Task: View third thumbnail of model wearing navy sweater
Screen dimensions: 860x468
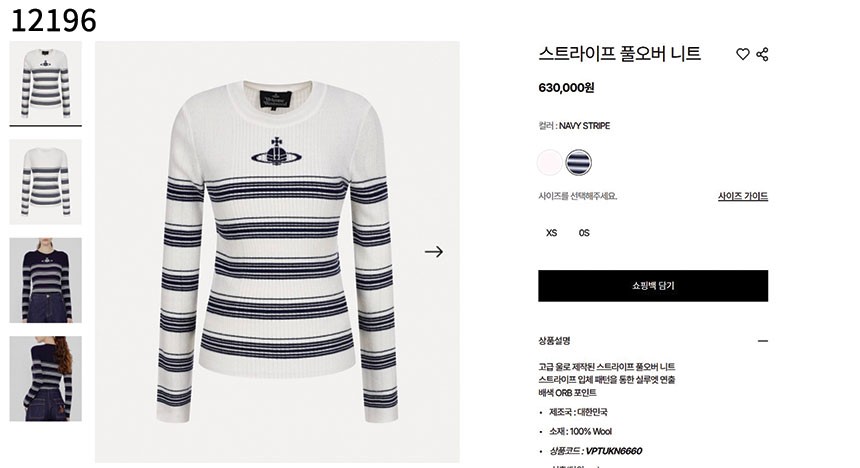Action: click(x=46, y=280)
